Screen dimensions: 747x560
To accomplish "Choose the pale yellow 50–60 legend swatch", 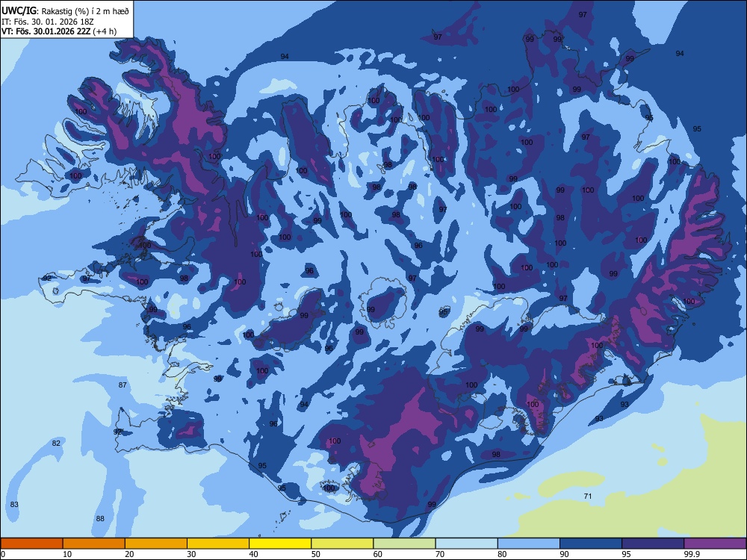I will [342, 544].
